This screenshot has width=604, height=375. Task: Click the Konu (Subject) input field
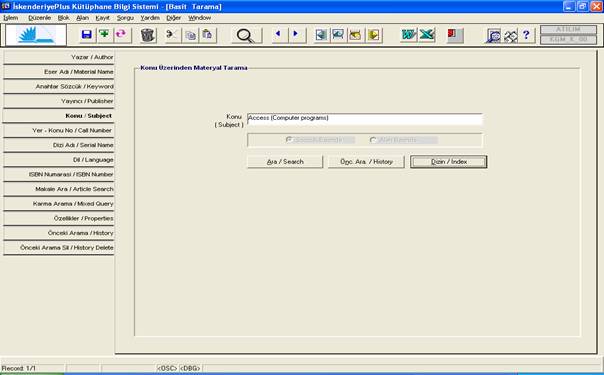click(364, 119)
